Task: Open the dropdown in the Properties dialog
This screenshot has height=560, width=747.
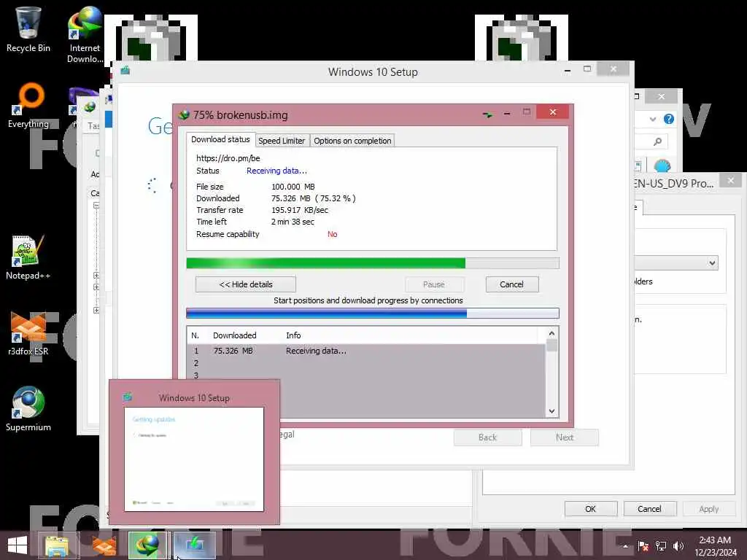Action: pos(712,262)
